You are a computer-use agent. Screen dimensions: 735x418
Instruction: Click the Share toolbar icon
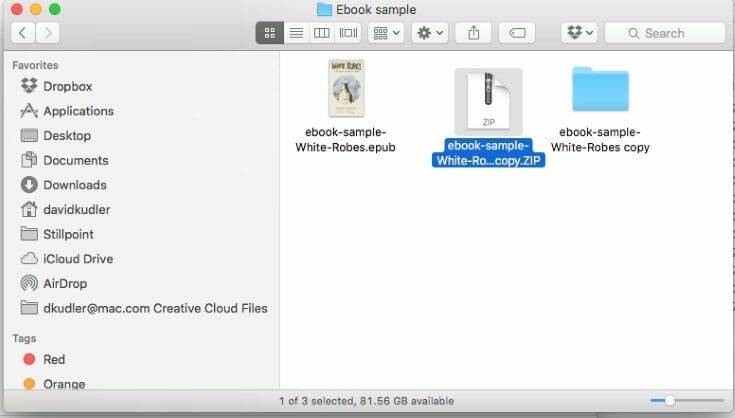[x=472, y=33]
